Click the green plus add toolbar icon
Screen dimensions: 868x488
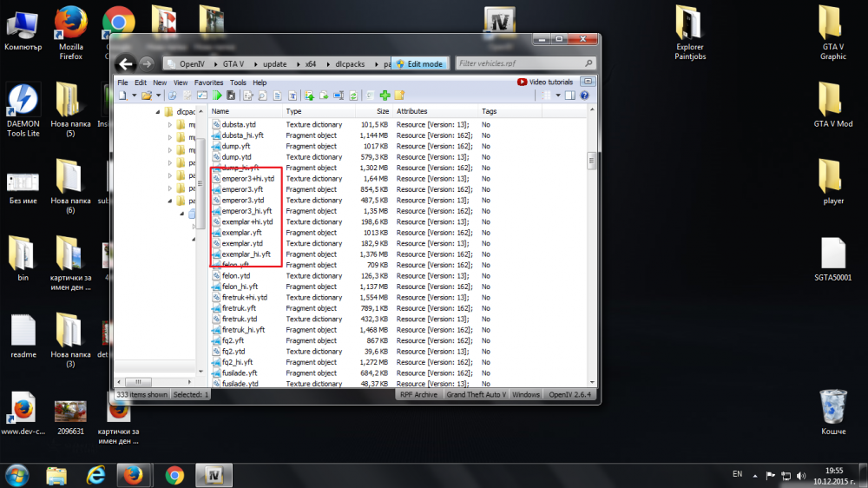pos(385,96)
